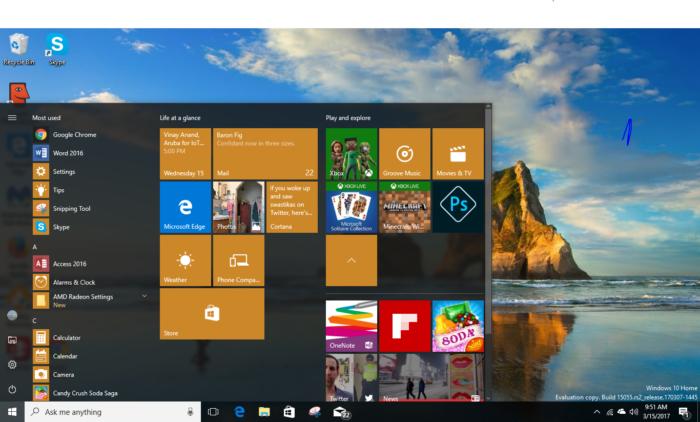The width and height of the screenshot is (700, 422).
Task: Jump to letter A in app list
Action: [x=34, y=247]
